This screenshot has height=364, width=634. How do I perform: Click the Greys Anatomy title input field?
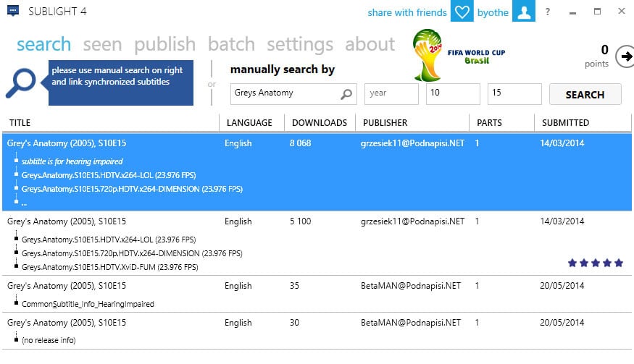tap(293, 94)
